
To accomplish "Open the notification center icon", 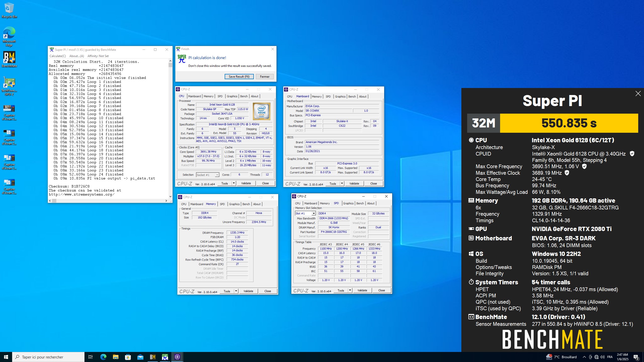I will click(x=636, y=357).
